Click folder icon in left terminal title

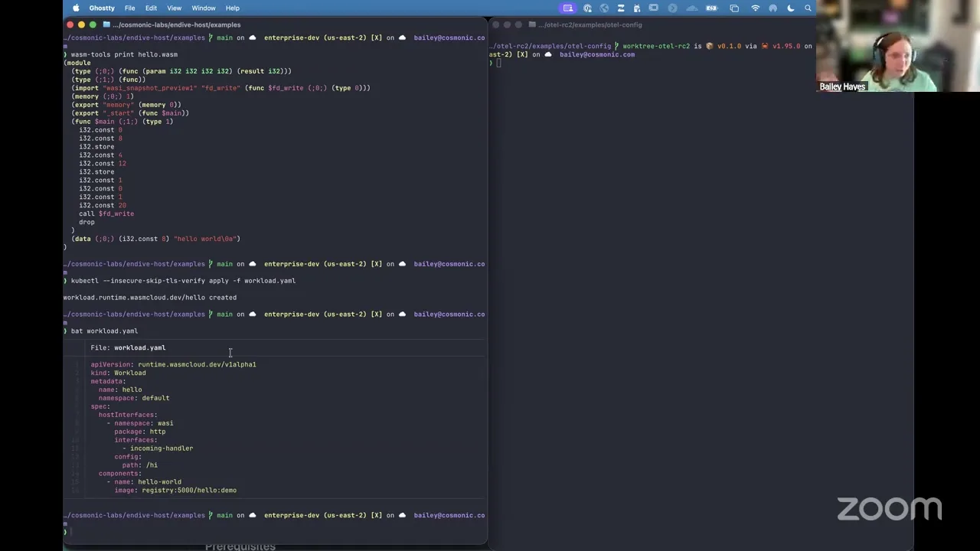(x=106, y=24)
